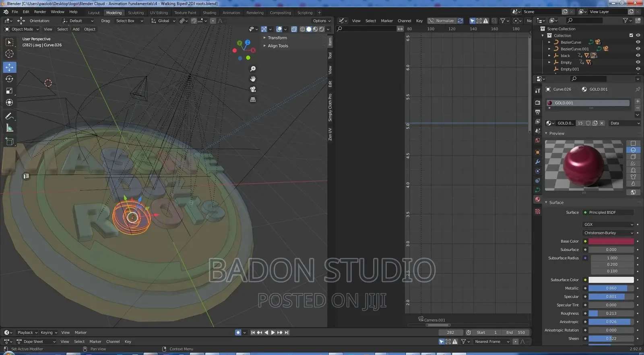Toggle camera view icon in viewport
This screenshot has height=355, width=644.
point(253,89)
